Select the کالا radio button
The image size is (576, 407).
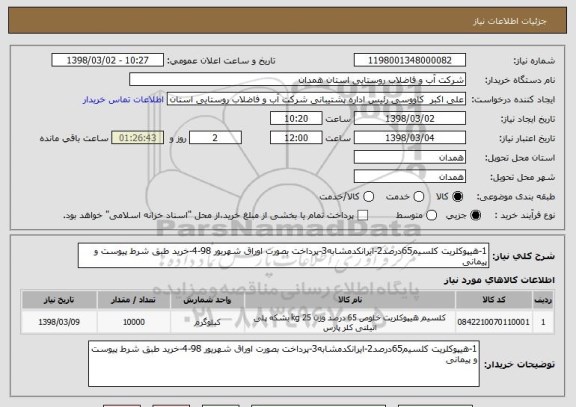(457, 197)
